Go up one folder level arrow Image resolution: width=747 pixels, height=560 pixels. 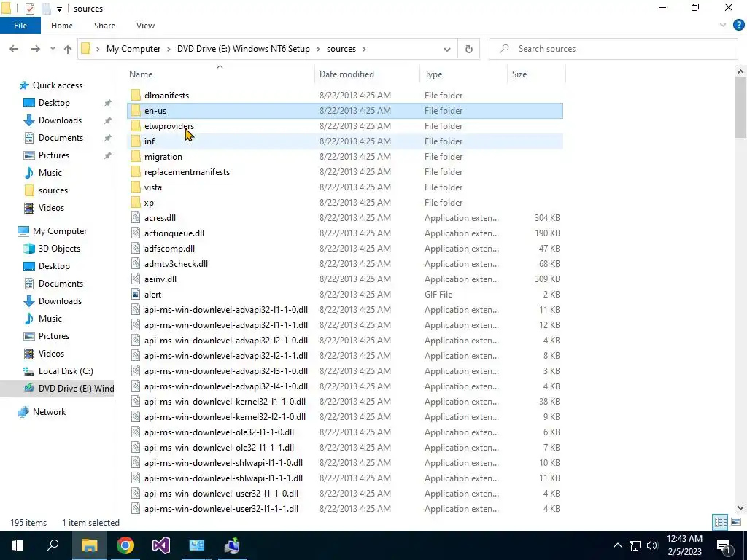(68, 49)
